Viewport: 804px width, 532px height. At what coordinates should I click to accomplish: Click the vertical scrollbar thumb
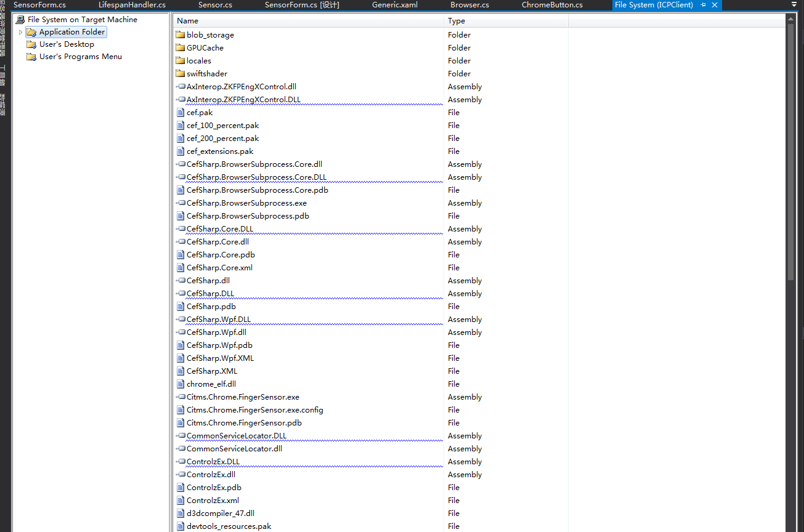[x=791, y=152]
